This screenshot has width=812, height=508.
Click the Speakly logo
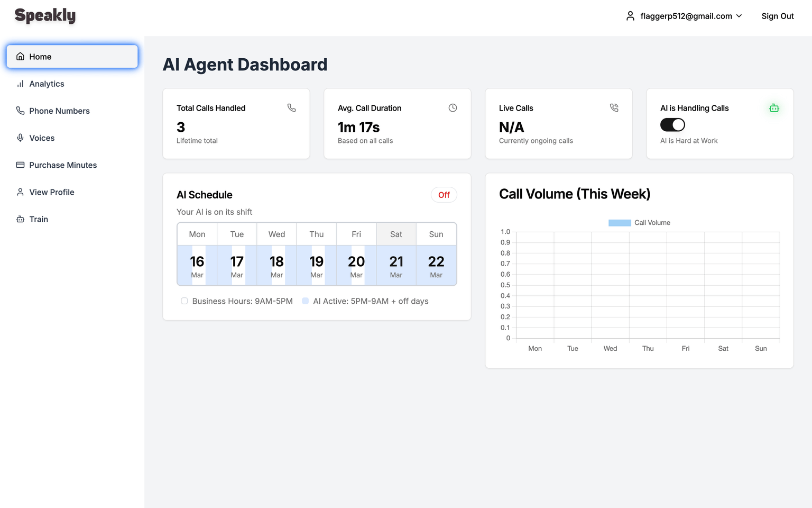tap(45, 16)
